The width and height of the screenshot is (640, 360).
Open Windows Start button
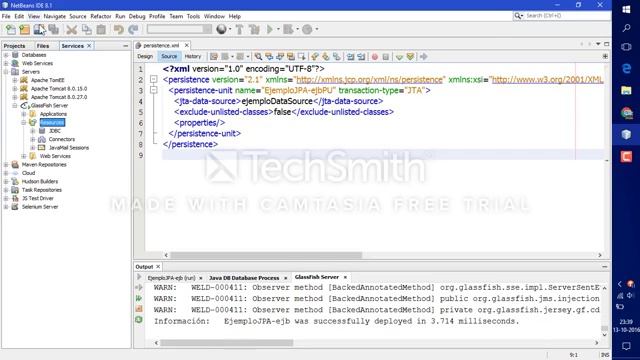pyautogui.click(x=626, y=9)
